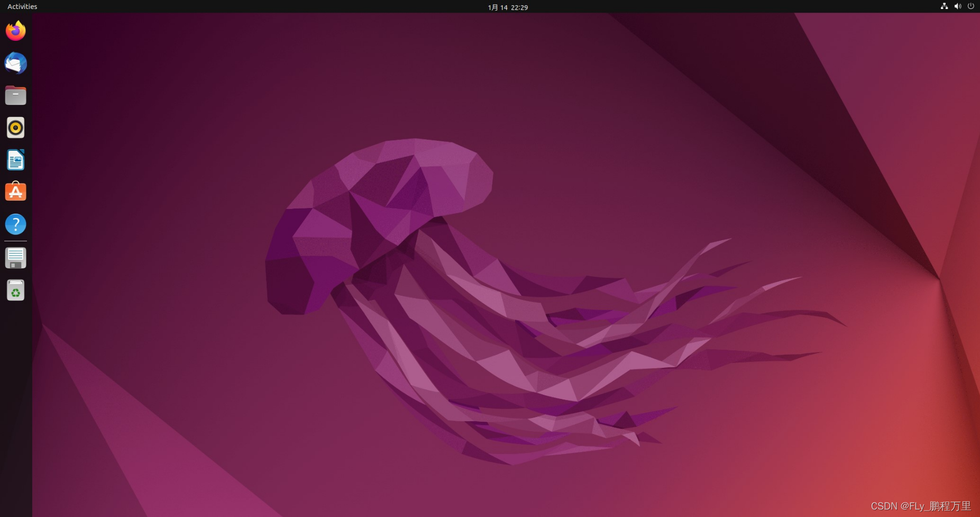Open LibreOffice Writer from the dock
The width and height of the screenshot is (980, 517).
[x=16, y=160]
